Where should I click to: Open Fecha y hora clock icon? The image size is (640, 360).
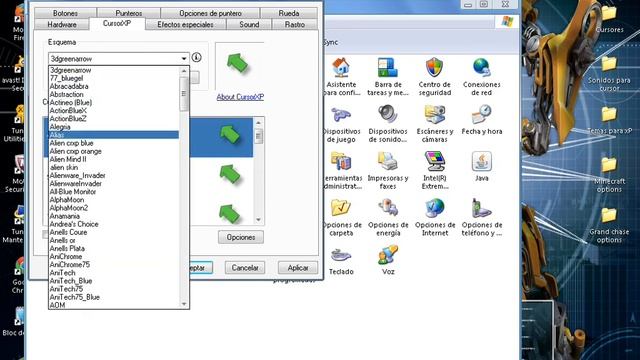coord(482,115)
